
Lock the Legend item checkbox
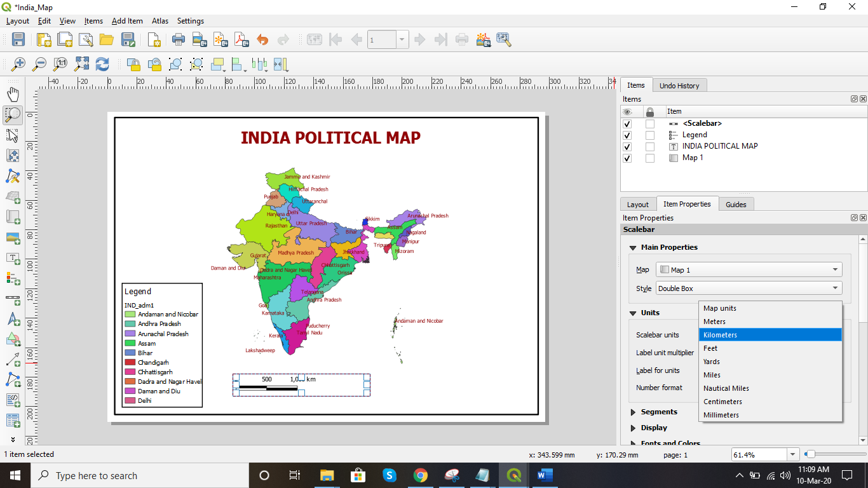[649, 135]
